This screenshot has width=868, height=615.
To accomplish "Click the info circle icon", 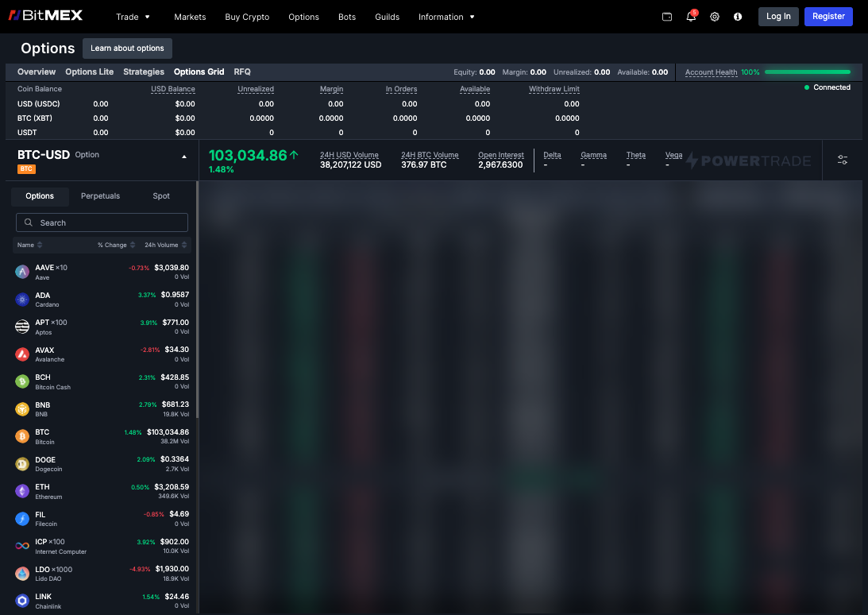I will [x=738, y=17].
